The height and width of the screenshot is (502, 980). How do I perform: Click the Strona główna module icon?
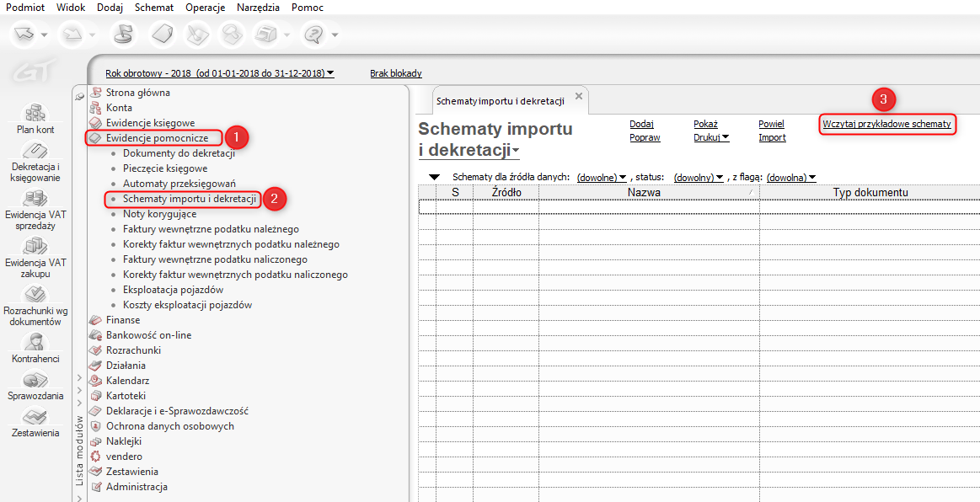tap(95, 93)
